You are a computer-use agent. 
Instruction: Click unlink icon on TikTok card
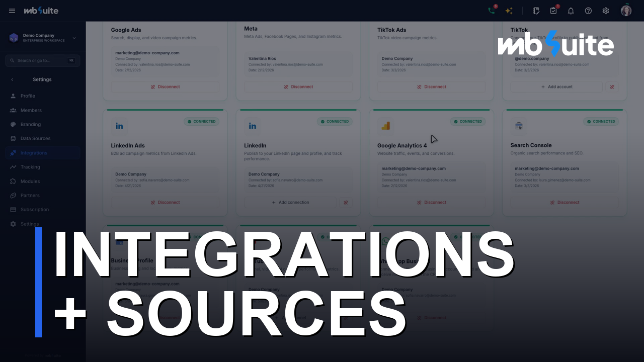click(x=612, y=87)
